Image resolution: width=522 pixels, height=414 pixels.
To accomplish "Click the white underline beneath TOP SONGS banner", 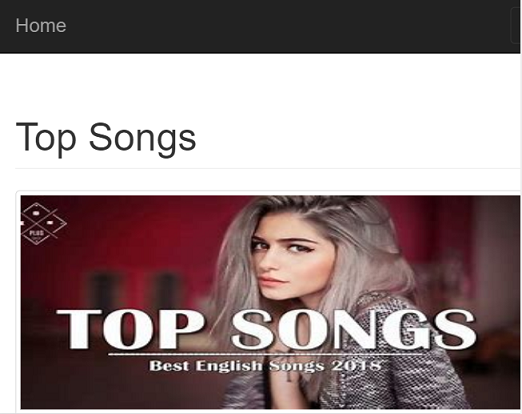I will [x=267, y=354].
